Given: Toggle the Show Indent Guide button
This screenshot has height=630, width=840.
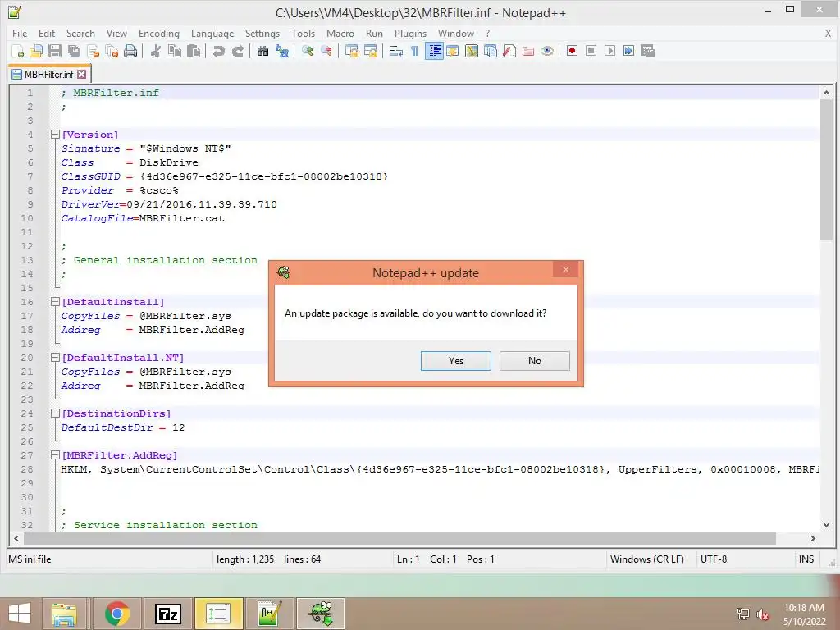Looking at the screenshot, I should (x=434, y=51).
